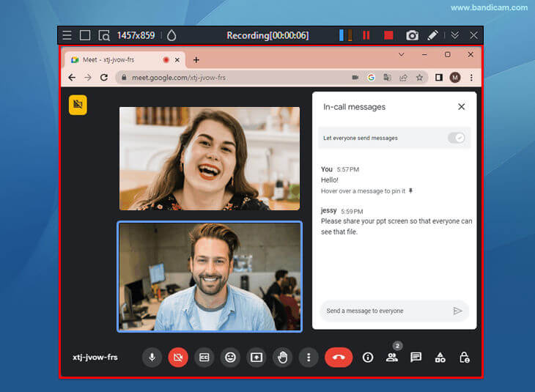
Task: Close the In-call messages panel
Action: click(461, 107)
